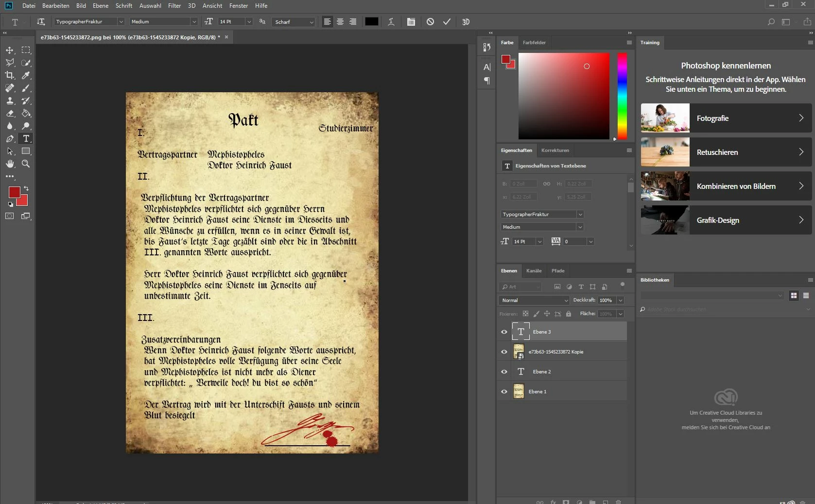Select the Blur tool
815x504 pixels.
coord(10,126)
